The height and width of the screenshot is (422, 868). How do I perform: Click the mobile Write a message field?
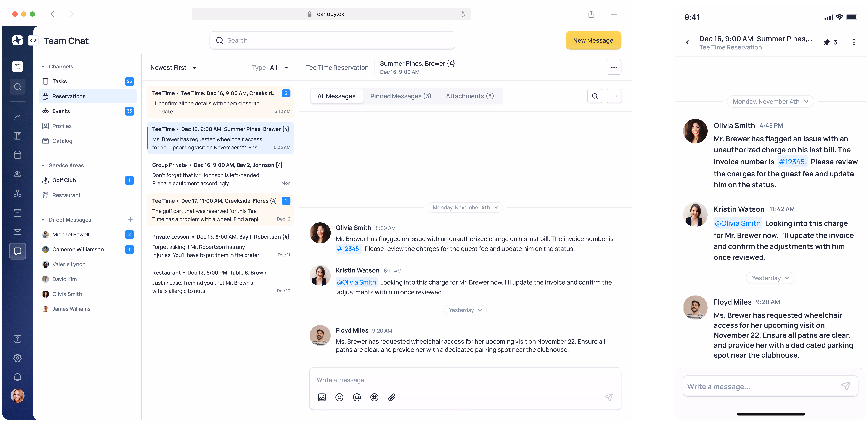pyautogui.click(x=770, y=386)
